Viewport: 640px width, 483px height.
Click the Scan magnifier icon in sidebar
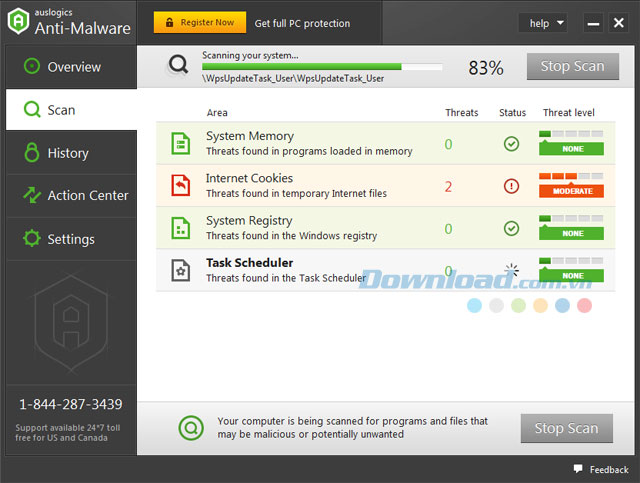coord(32,109)
